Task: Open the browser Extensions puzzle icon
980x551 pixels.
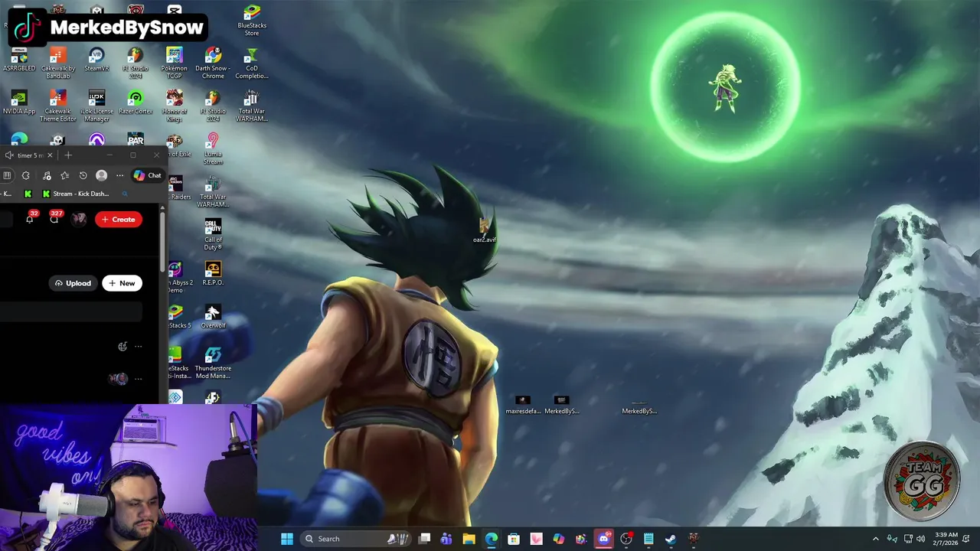Action: 25,175
